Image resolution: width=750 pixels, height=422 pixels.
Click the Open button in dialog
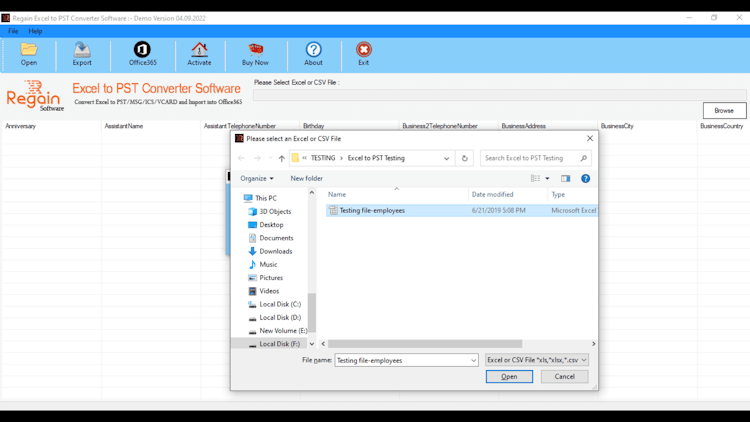click(x=509, y=377)
